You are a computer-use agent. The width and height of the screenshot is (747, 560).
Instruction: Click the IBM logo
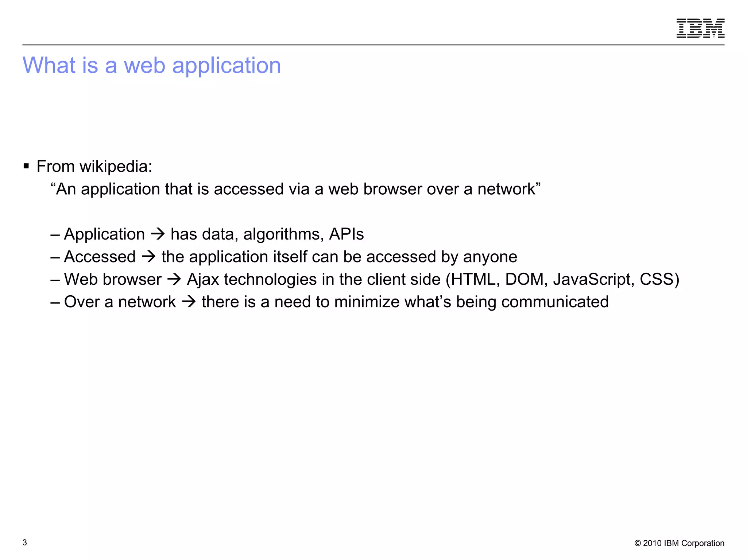[700, 28]
